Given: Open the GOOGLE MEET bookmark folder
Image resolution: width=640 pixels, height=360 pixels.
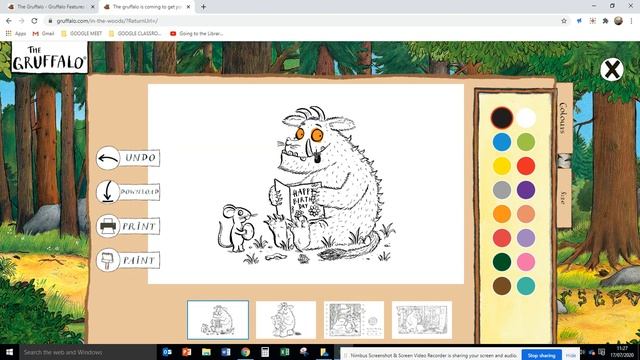Looking at the screenshot, I should click(82, 33).
